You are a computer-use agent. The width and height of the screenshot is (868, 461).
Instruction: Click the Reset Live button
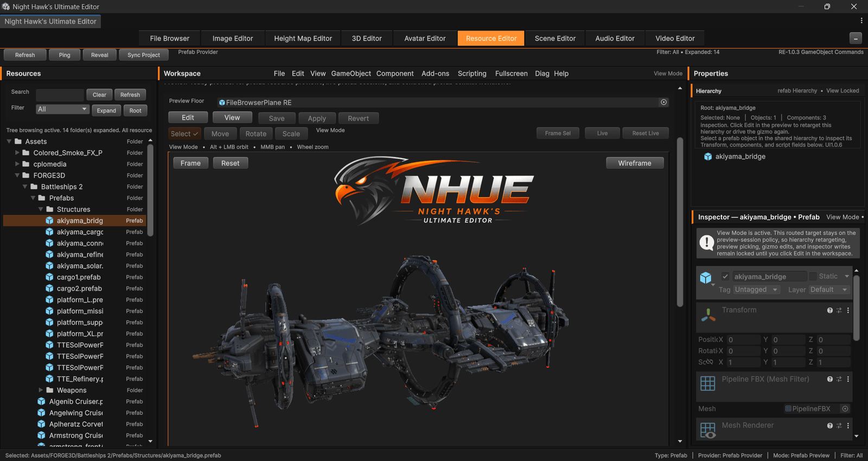pos(646,133)
